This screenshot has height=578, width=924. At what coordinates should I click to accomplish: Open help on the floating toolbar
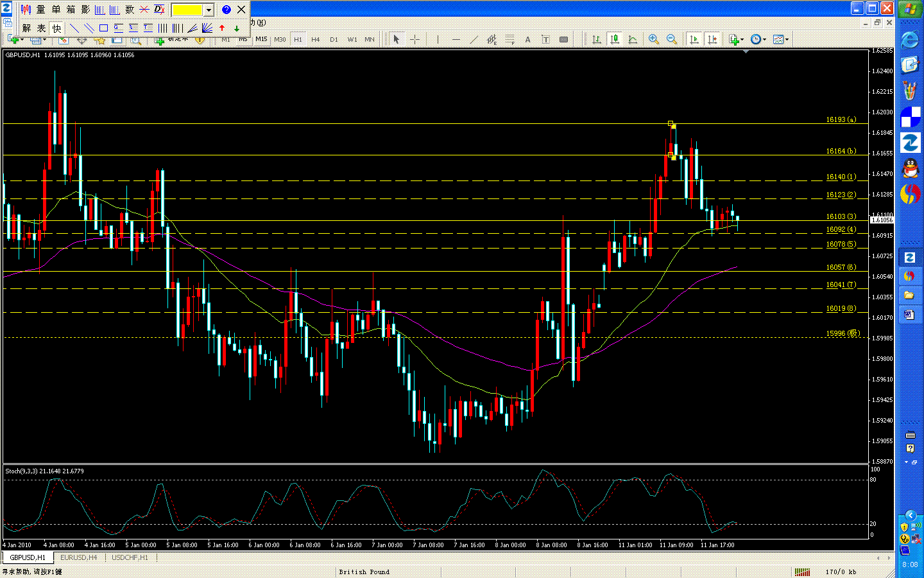[x=226, y=10]
